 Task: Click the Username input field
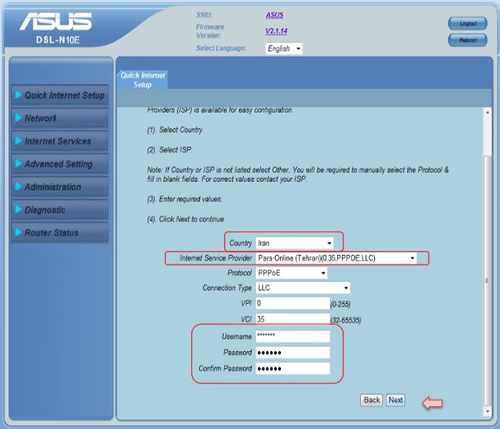point(293,336)
